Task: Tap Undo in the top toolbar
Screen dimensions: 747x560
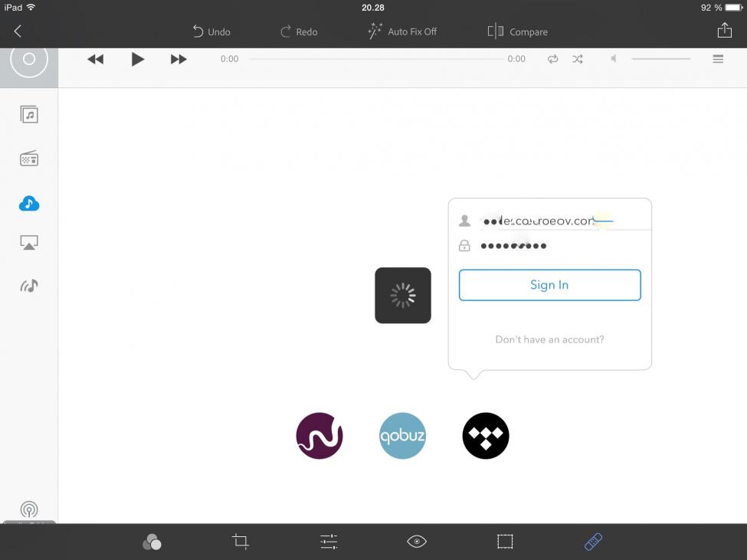Action: point(211,31)
